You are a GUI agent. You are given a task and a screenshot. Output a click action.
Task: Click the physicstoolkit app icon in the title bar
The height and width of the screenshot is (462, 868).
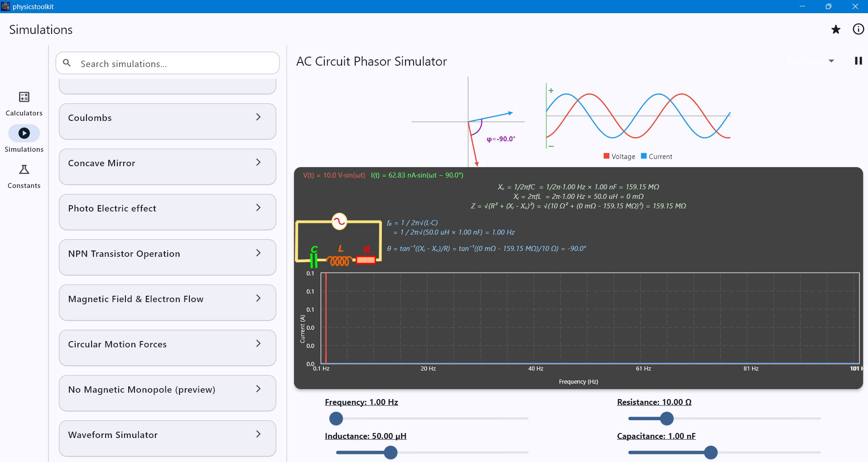point(5,6)
